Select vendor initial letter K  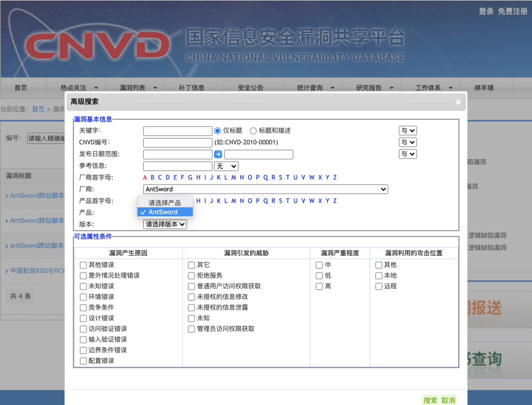point(219,177)
